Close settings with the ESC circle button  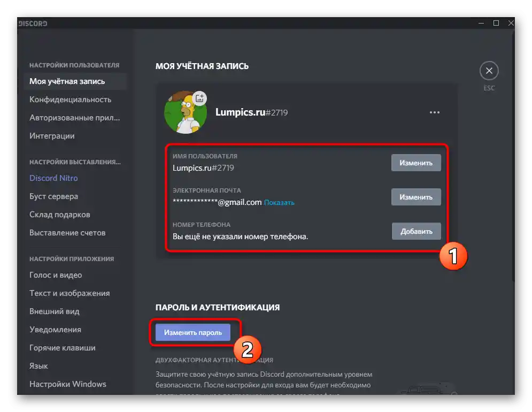tap(489, 71)
